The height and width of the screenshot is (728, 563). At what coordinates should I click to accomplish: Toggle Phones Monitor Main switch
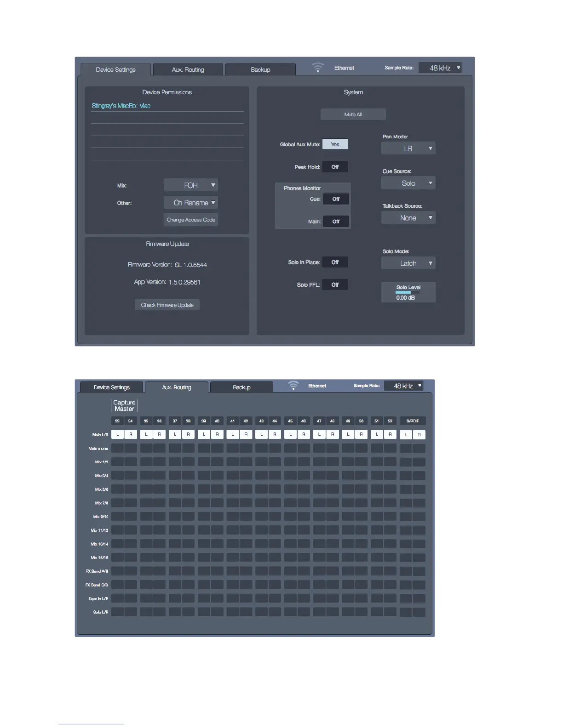pyautogui.click(x=336, y=222)
